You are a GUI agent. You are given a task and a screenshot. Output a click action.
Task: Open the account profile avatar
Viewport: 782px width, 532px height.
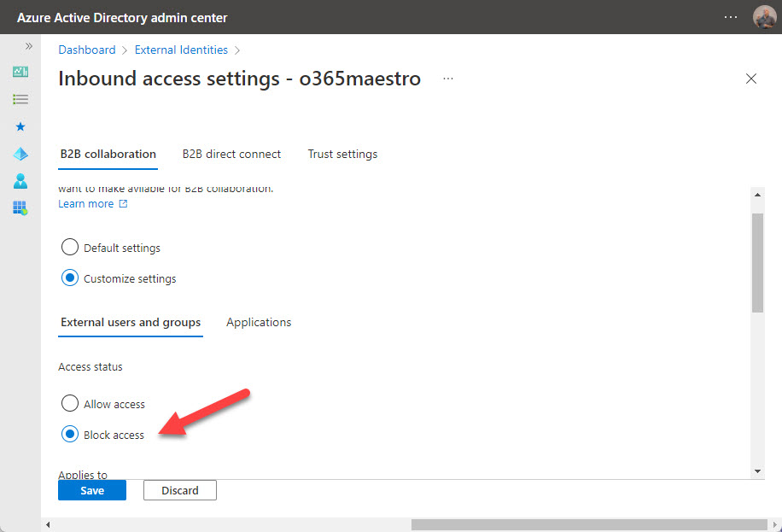pyautogui.click(x=765, y=17)
